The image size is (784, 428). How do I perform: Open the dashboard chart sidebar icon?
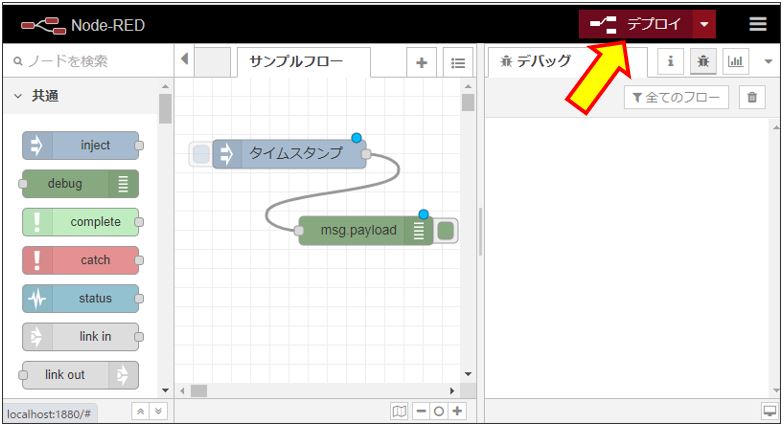735,62
